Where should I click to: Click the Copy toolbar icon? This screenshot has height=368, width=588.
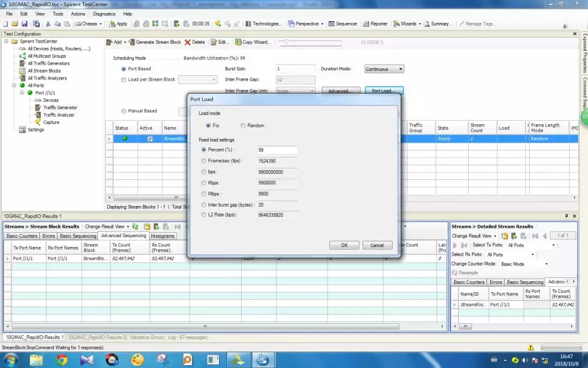click(x=57, y=23)
